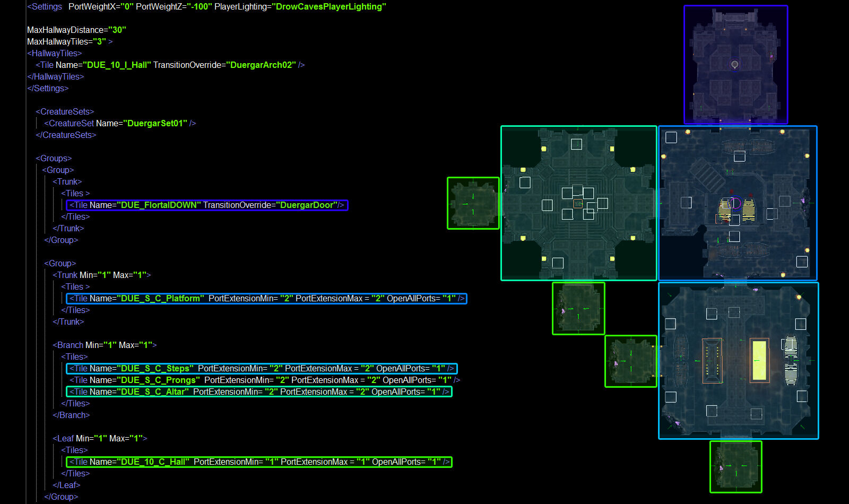Select the DUE_S_C_Prongs tile line

click(x=264, y=380)
